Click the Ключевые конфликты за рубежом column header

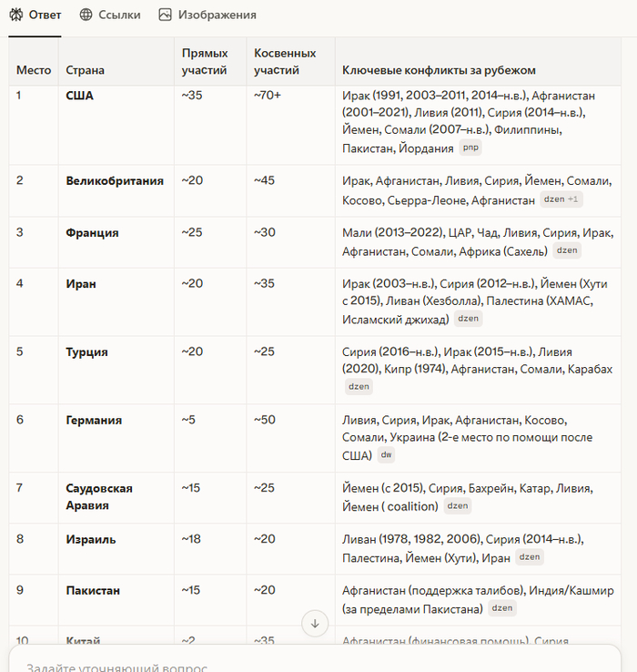[x=439, y=70]
